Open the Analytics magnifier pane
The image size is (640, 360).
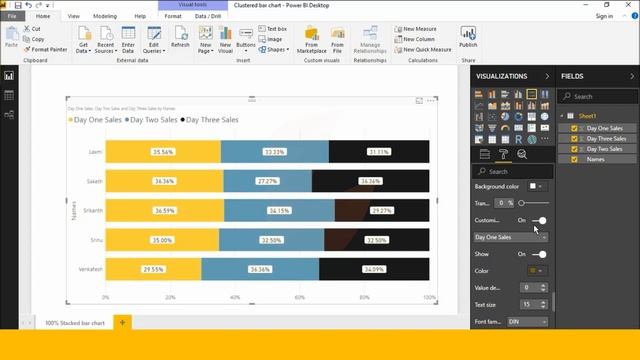tap(522, 154)
